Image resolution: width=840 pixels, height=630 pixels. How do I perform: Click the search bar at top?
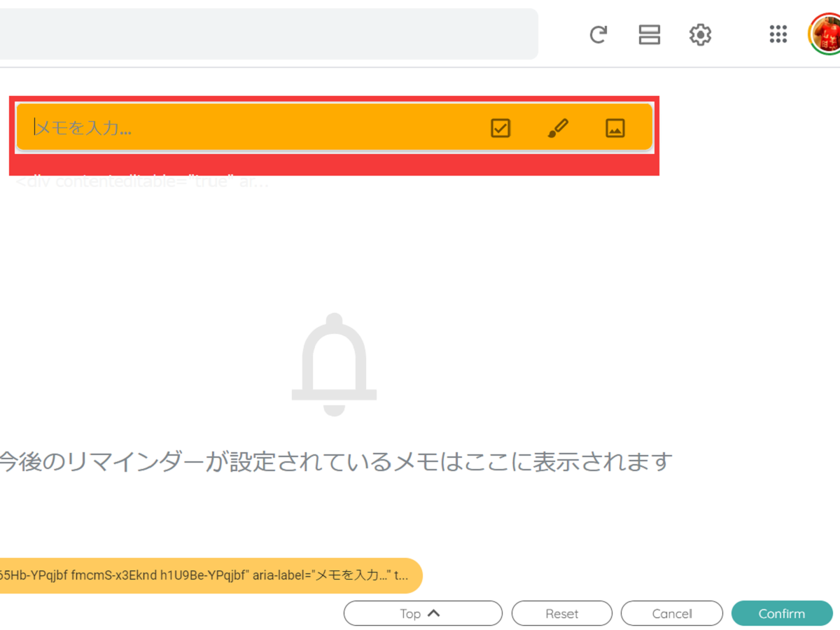269,34
